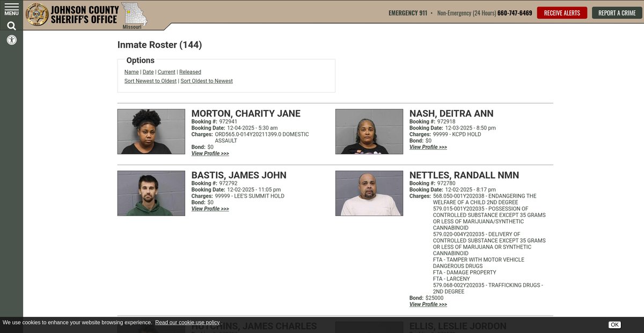The height and width of the screenshot is (333, 644).
Task: Click the name MORTON, CHARITY JANE
Action: (246, 113)
